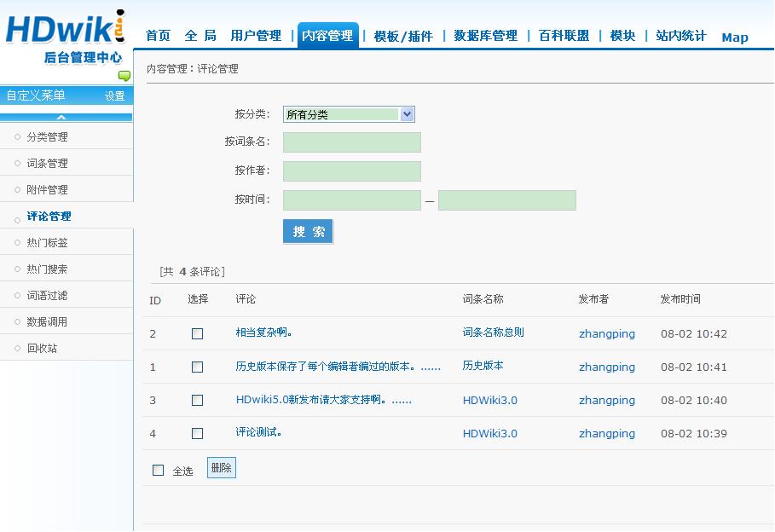This screenshot has width=775, height=532.
Task: Open the comment HDwiki5.0新发布请大家支持啊
Action: (324, 400)
